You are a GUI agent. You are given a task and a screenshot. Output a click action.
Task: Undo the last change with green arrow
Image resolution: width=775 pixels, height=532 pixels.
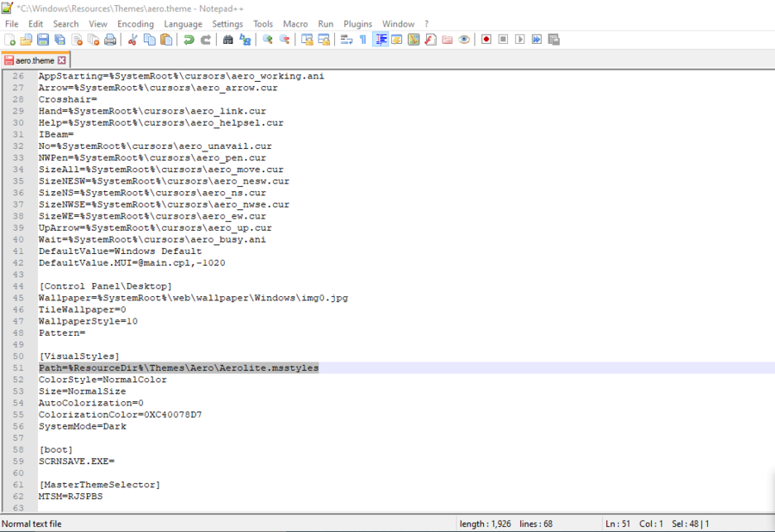(189, 40)
